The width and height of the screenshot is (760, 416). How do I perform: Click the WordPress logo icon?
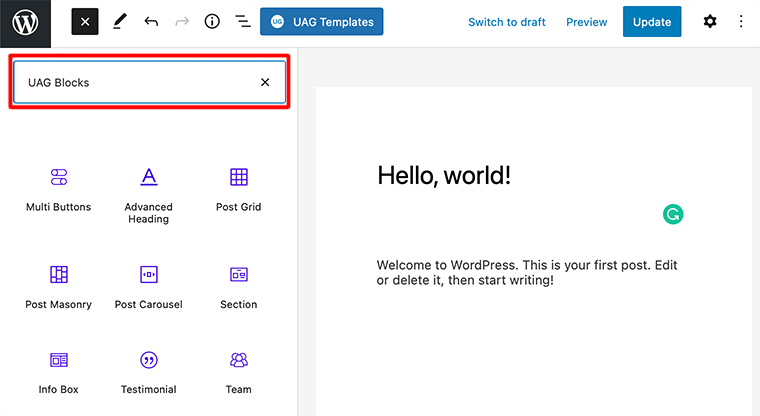(25, 22)
